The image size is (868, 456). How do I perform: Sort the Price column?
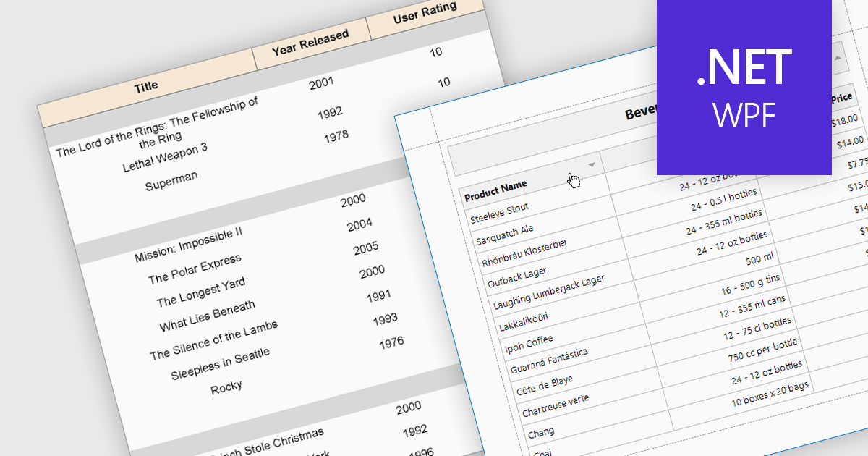click(x=843, y=98)
